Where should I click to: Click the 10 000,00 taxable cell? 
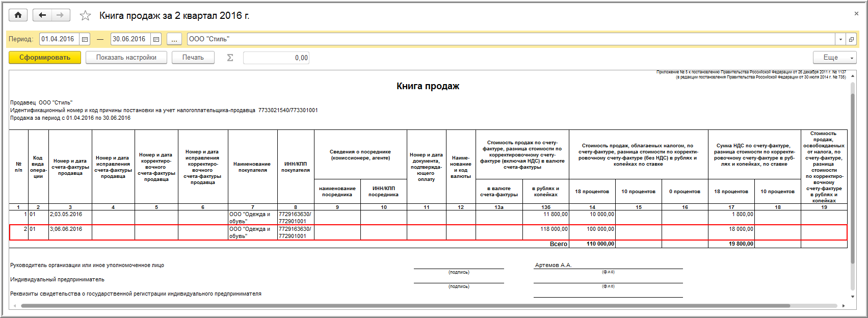[x=592, y=218]
